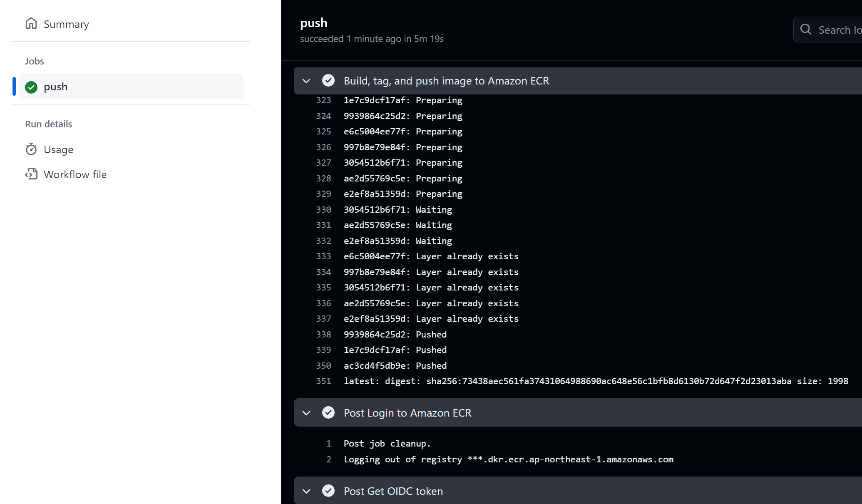
Task: Click line number 351 in the log
Action: 323,381
